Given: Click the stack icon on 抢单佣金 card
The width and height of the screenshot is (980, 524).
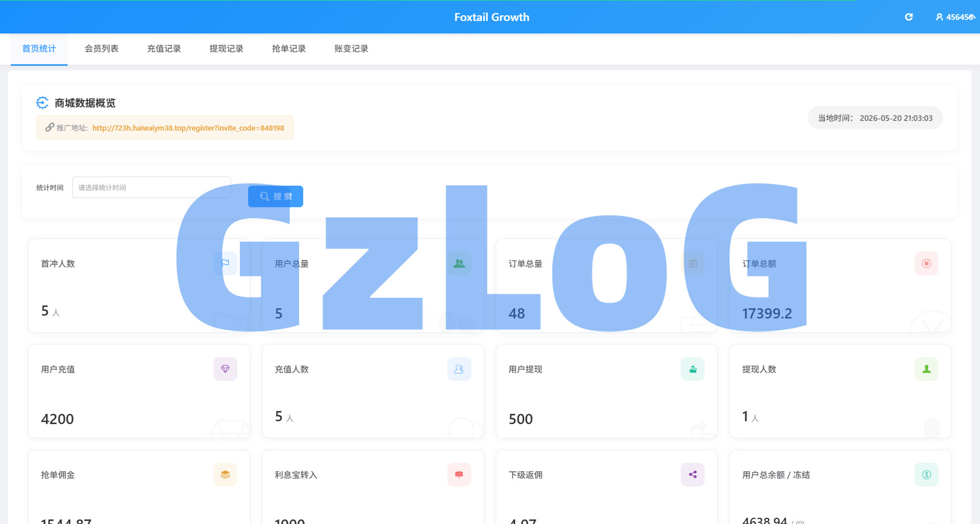Looking at the screenshot, I should (x=225, y=475).
